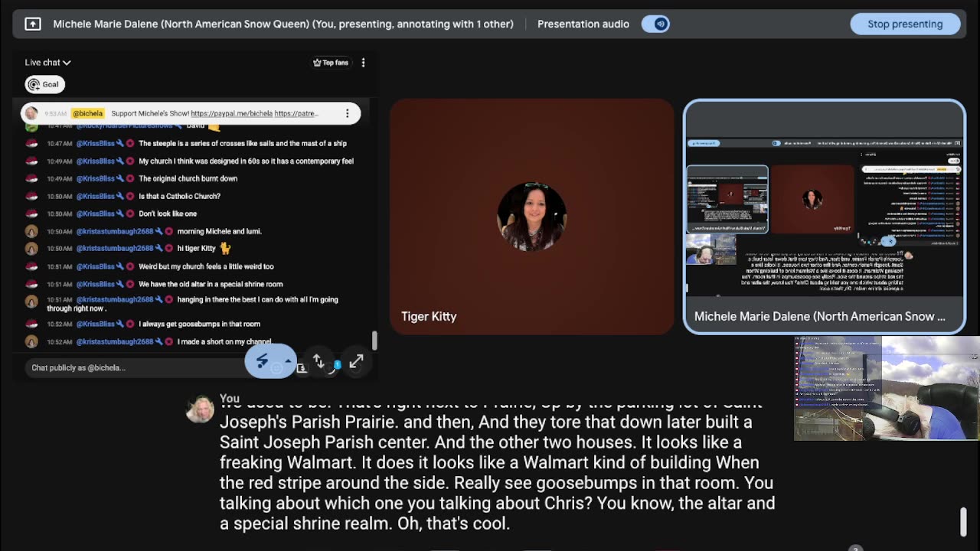The width and height of the screenshot is (980, 551).
Task: Click the @KrissBliss username on the steeple message
Action: pyautogui.click(x=95, y=144)
